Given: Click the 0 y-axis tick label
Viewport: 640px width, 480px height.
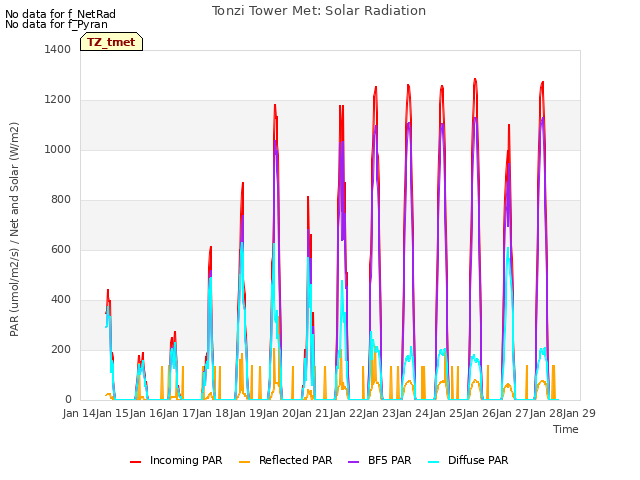Looking at the screenshot, I should pos(68,400).
